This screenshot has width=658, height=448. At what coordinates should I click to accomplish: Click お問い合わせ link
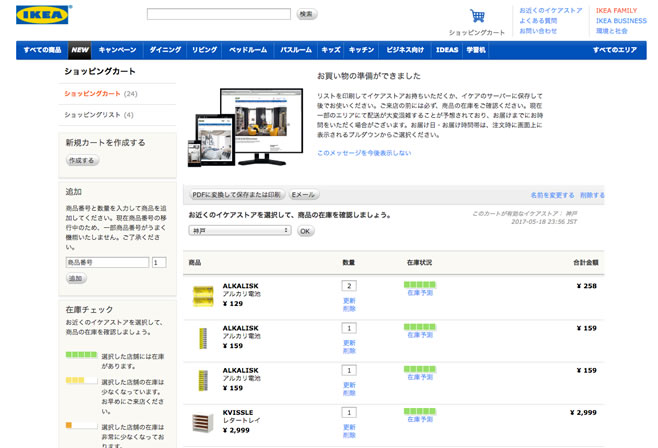point(538,31)
